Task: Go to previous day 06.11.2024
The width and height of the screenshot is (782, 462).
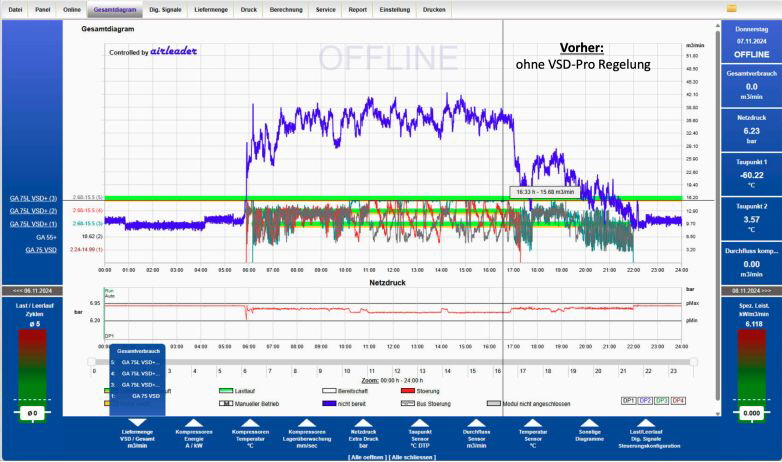Action: (x=38, y=289)
